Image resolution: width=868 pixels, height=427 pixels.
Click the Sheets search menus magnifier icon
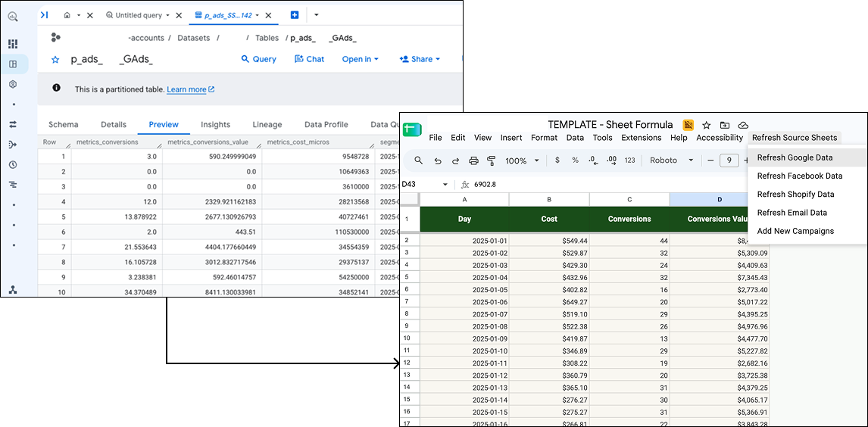[419, 161]
